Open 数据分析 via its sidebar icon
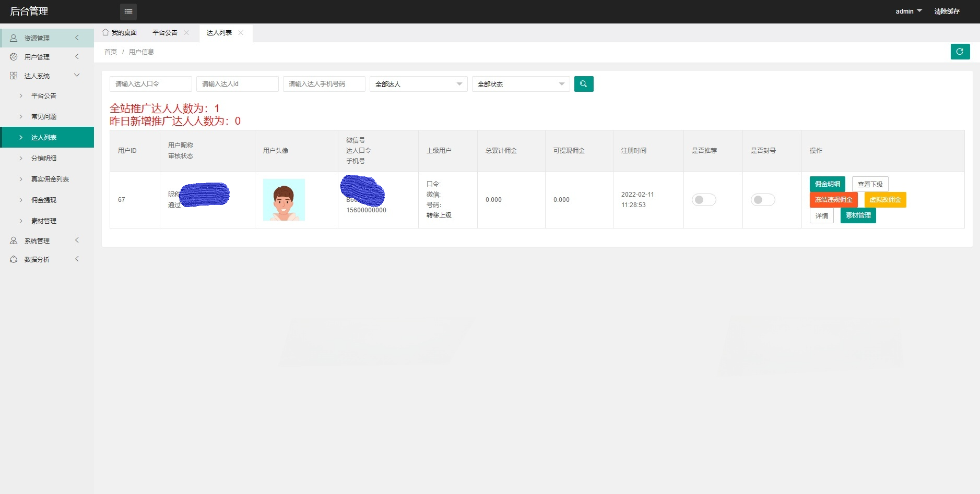This screenshot has height=494, width=980. click(14, 259)
